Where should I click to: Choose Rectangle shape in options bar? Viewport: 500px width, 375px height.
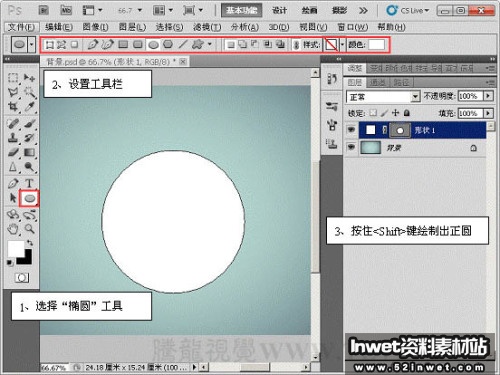pos(123,44)
